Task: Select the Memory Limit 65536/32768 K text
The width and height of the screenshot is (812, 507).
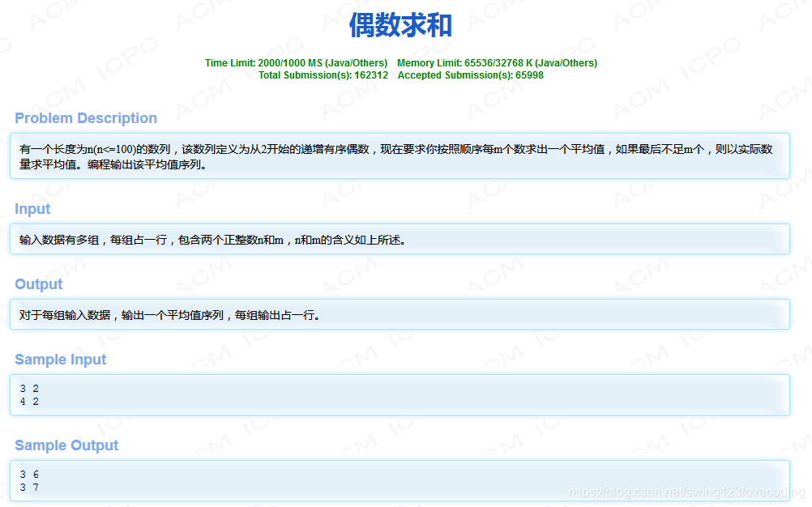Action: point(497,63)
